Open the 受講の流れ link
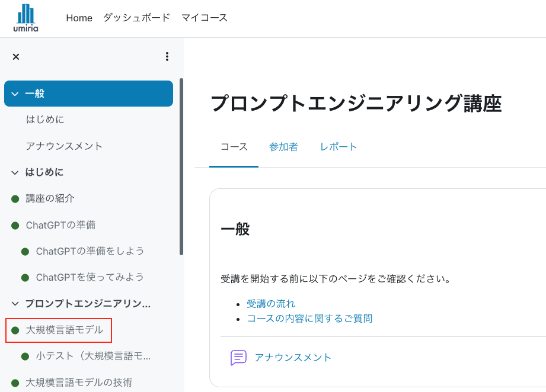 [x=271, y=304]
